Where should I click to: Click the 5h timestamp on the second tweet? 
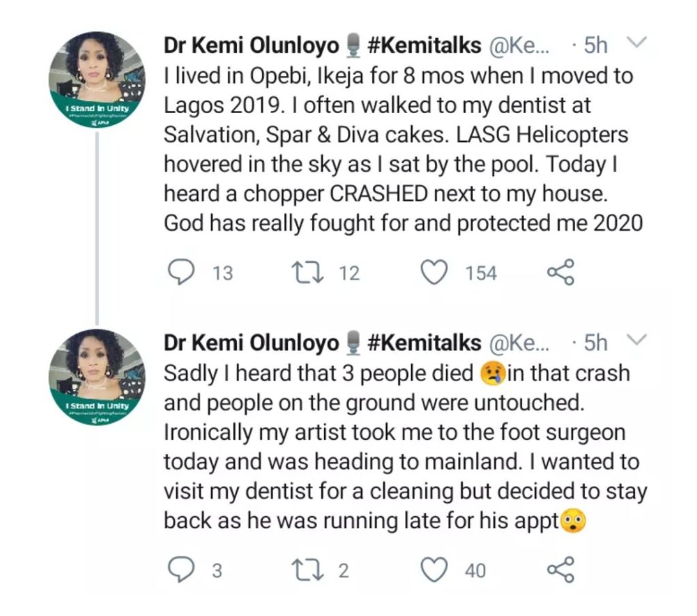click(596, 343)
